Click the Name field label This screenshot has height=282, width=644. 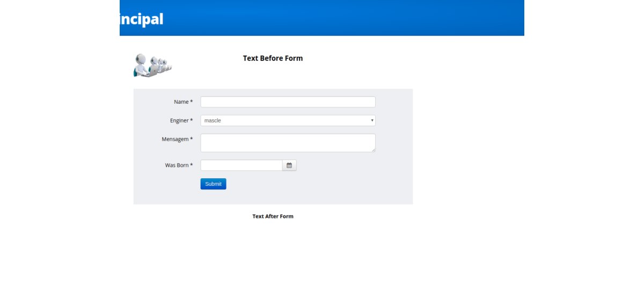point(181,102)
